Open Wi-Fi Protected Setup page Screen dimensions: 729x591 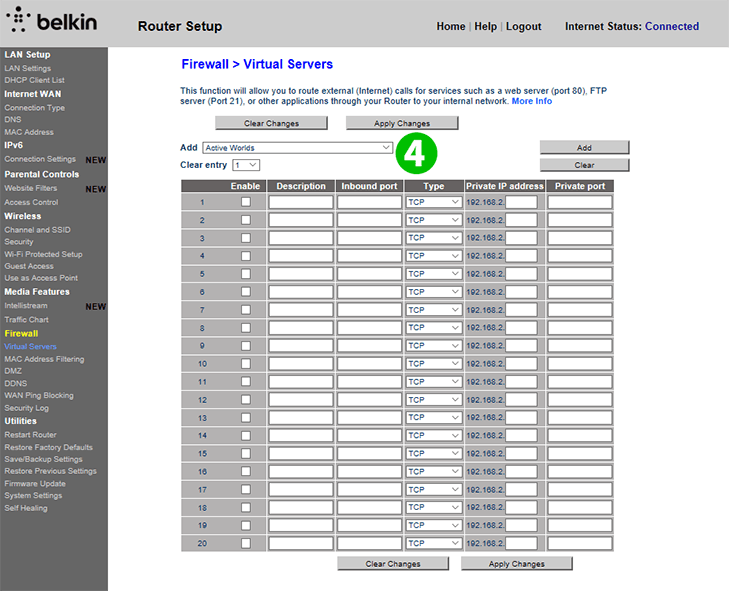point(43,254)
